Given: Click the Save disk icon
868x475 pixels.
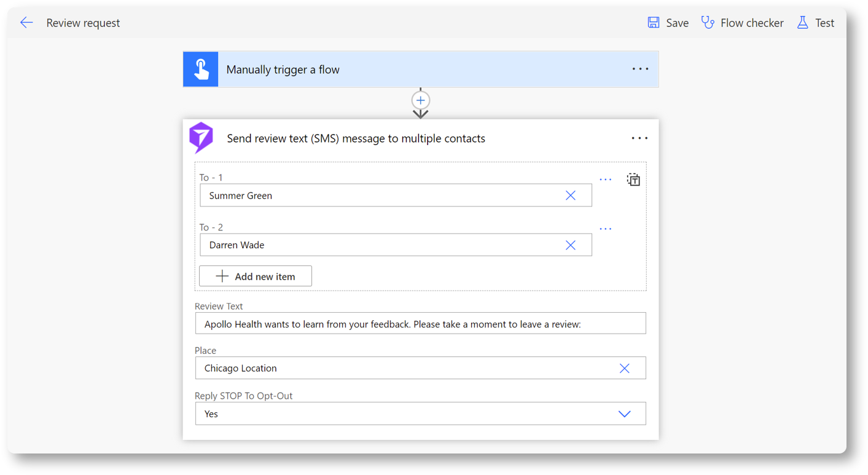Looking at the screenshot, I should tap(654, 23).
